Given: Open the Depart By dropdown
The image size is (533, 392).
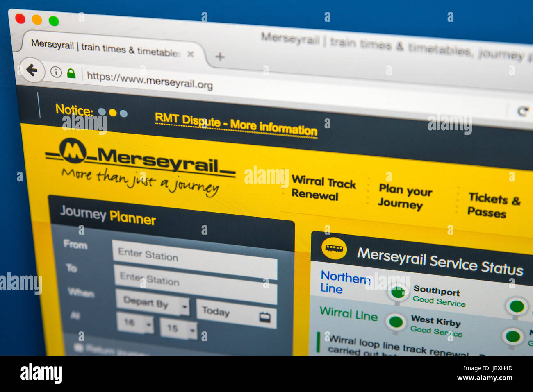Looking at the screenshot, I should tap(153, 304).
